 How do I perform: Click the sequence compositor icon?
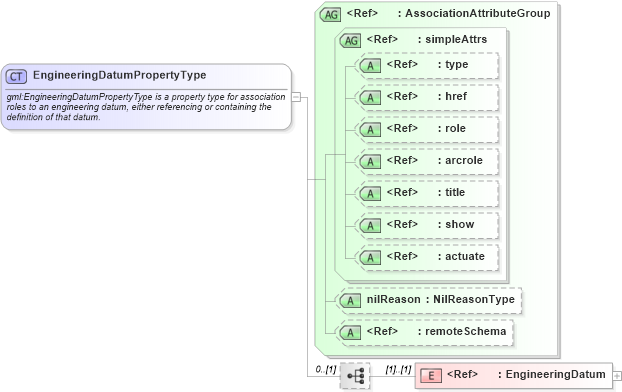pyautogui.click(x=355, y=375)
